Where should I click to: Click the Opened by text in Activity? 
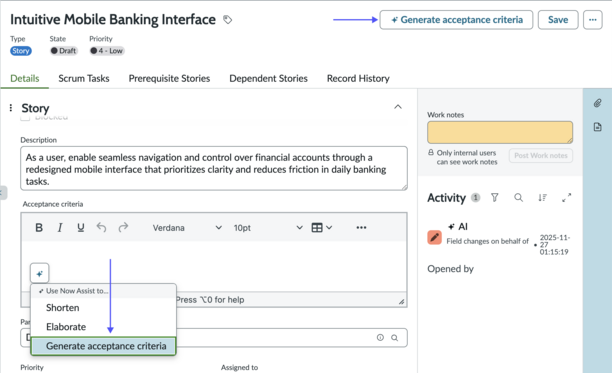450,269
